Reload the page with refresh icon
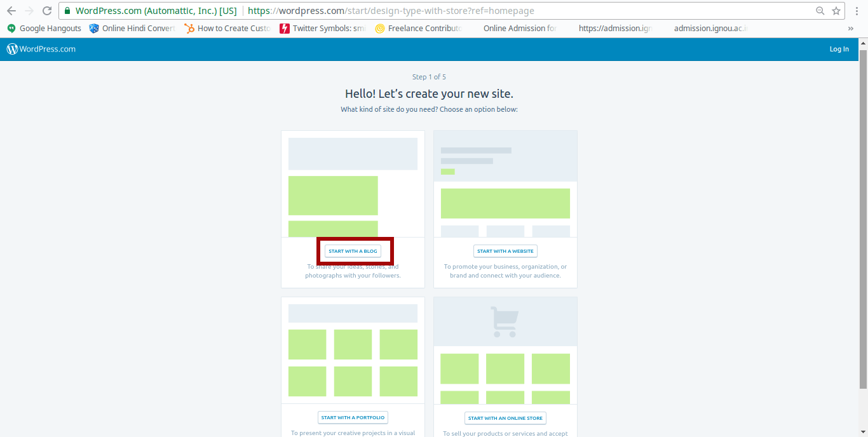Screen dimensions: 868x437 tap(47, 11)
